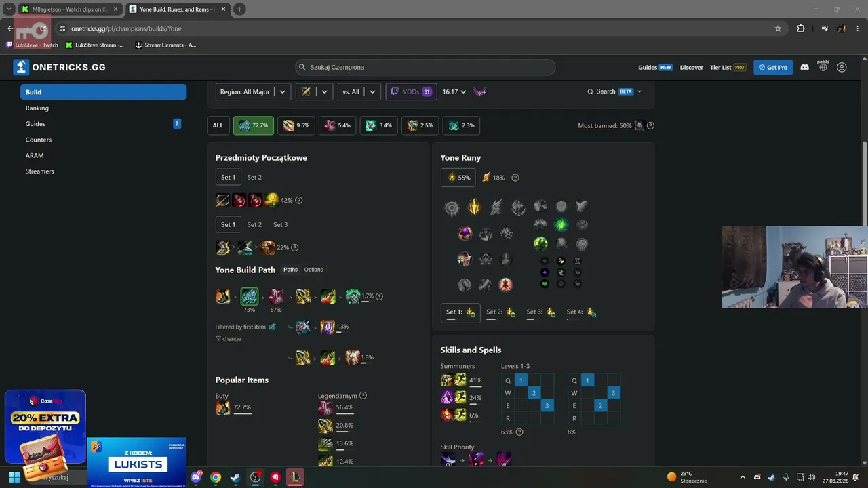Screen dimensions: 868x488
Task: Open the Build sidebar section
Action: tap(103, 92)
